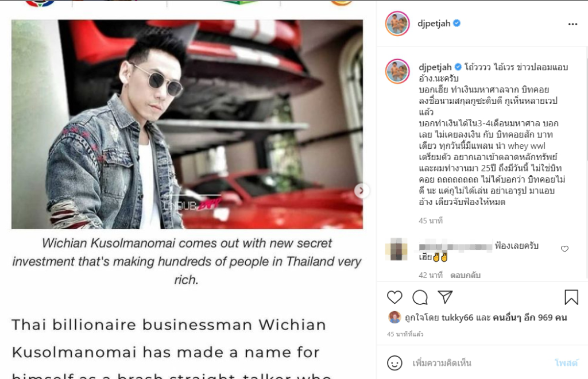Click the verified badge next to caption username

click(458, 67)
